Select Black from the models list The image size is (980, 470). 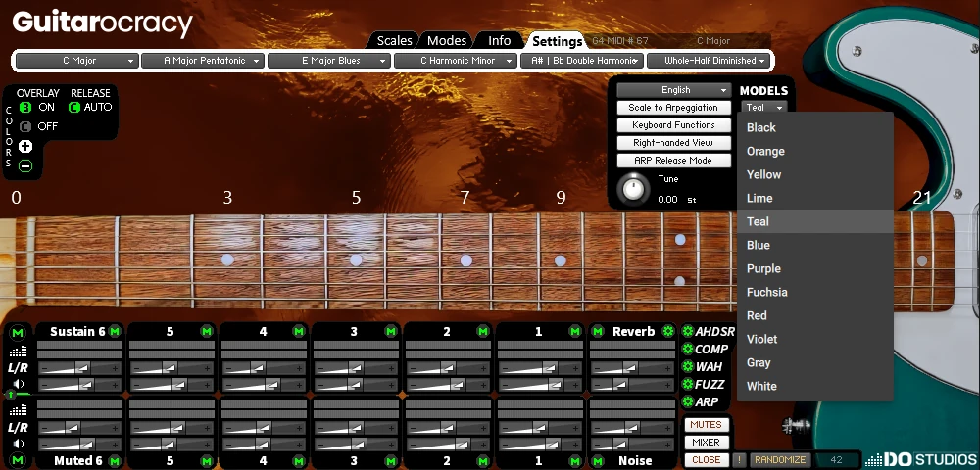815,127
